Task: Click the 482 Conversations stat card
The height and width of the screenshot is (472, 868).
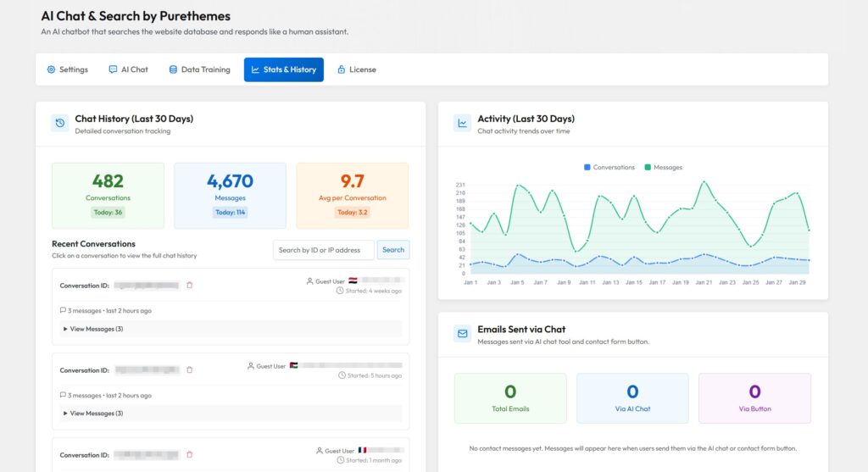Action: click(108, 195)
